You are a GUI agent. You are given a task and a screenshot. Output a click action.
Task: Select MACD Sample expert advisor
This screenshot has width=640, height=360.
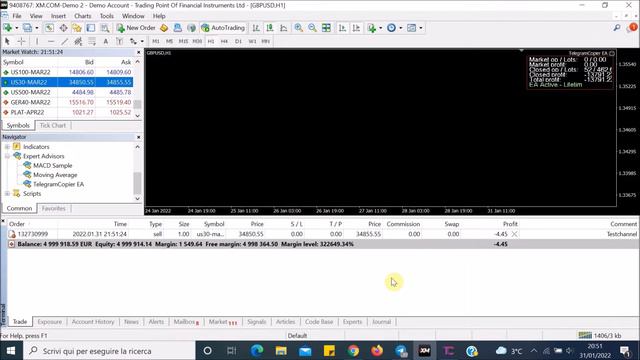pyautogui.click(x=52, y=165)
